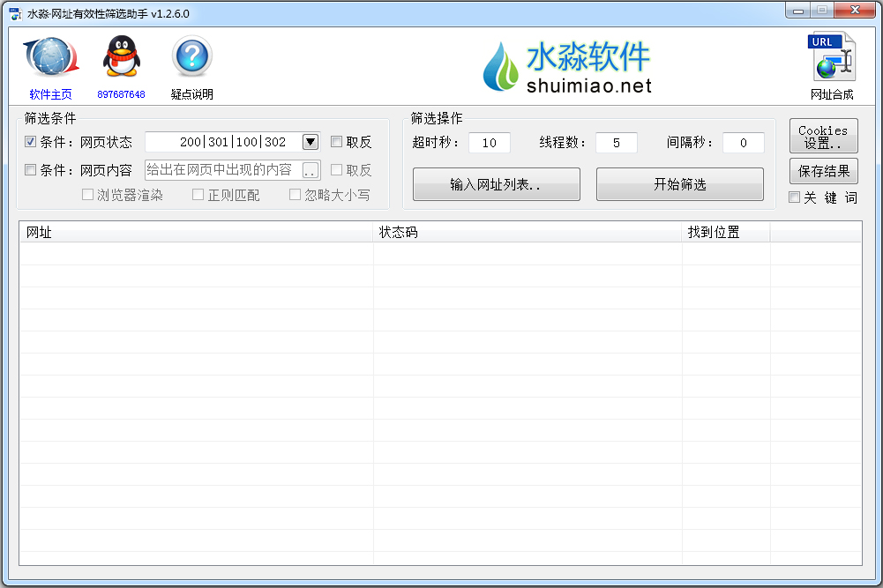Open the 疑点说明 help icon
Viewport: 883px width, 588px height.
pyautogui.click(x=191, y=58)
